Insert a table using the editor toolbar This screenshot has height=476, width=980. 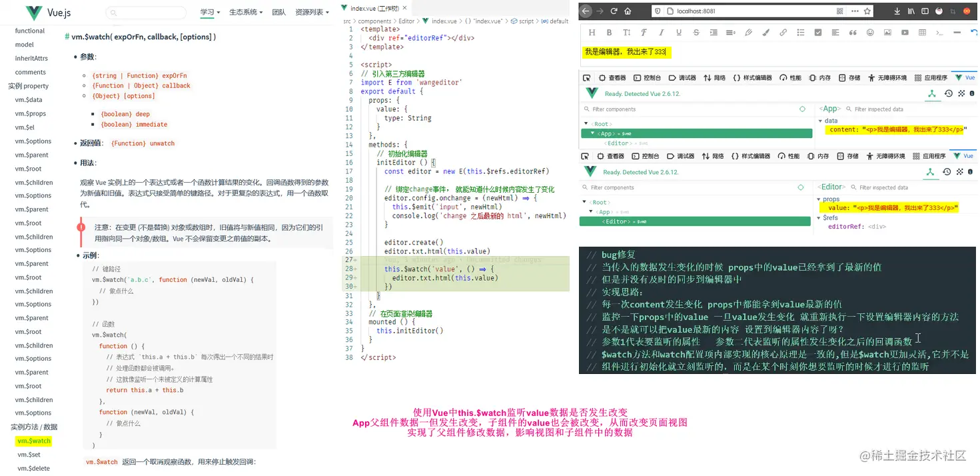coord(923,33)
